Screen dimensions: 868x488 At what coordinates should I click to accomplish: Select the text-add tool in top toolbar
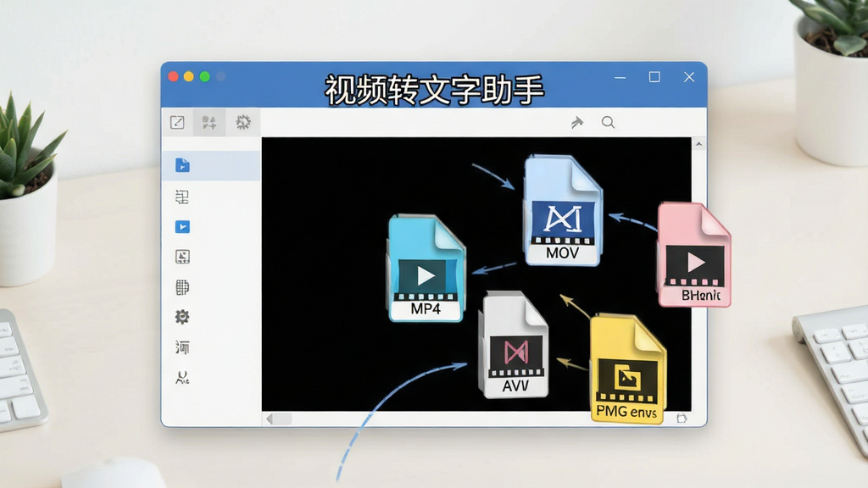pyautogui.click(x=209, y=122)
